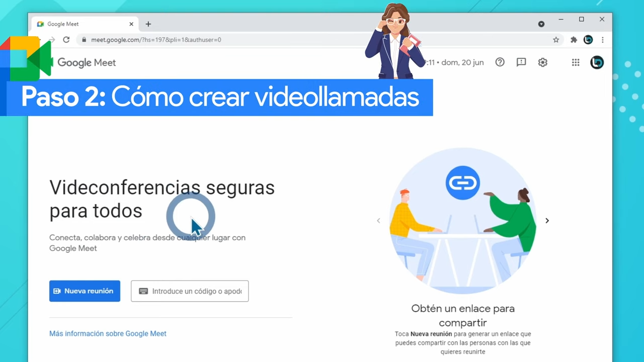Open a new browser tab

coord(148,24)
